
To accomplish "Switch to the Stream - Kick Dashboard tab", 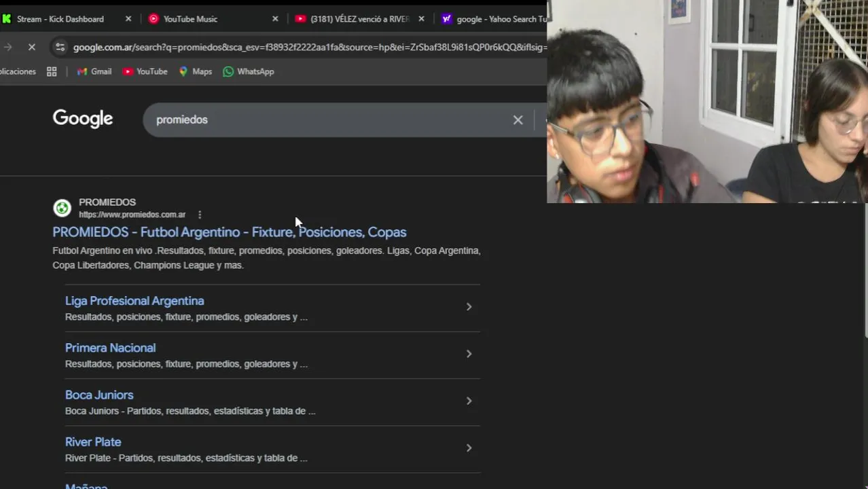I will pos(60,19).
